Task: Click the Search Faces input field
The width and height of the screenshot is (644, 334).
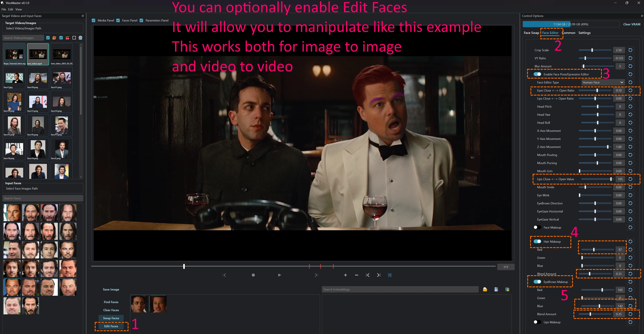Action: coord(43,198)
